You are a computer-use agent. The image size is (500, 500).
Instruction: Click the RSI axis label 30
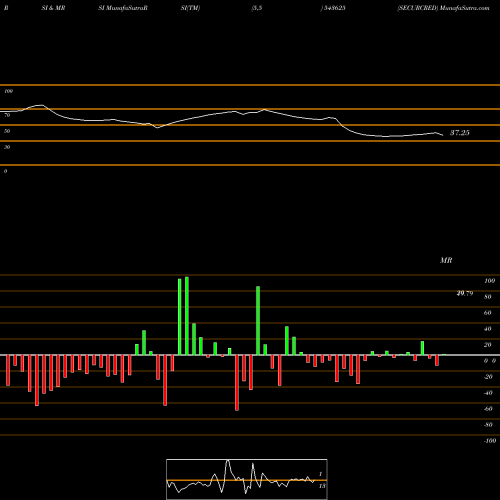tap(7, 147)
